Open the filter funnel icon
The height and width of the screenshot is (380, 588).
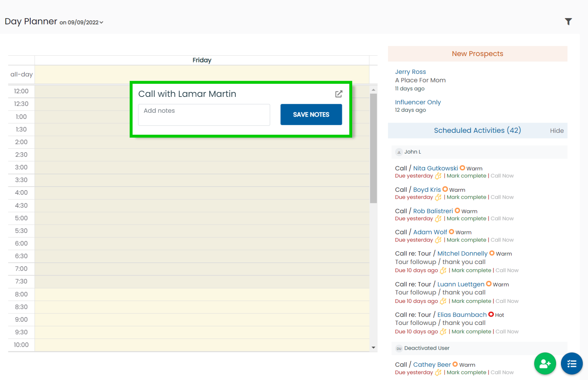pyautogui.click(x=568, y=22)
